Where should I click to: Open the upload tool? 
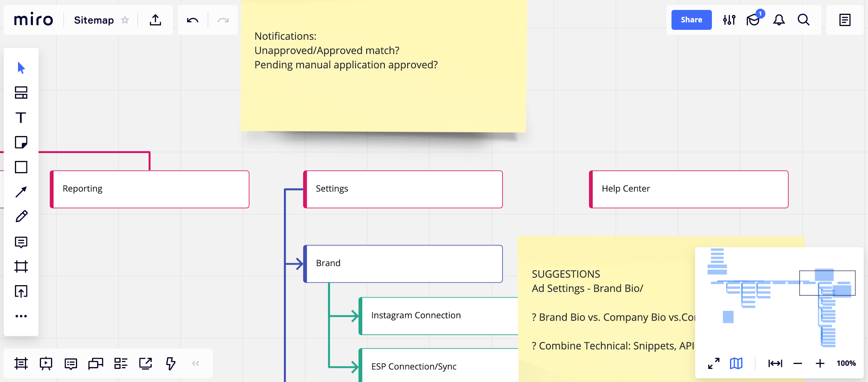[22, 291]
